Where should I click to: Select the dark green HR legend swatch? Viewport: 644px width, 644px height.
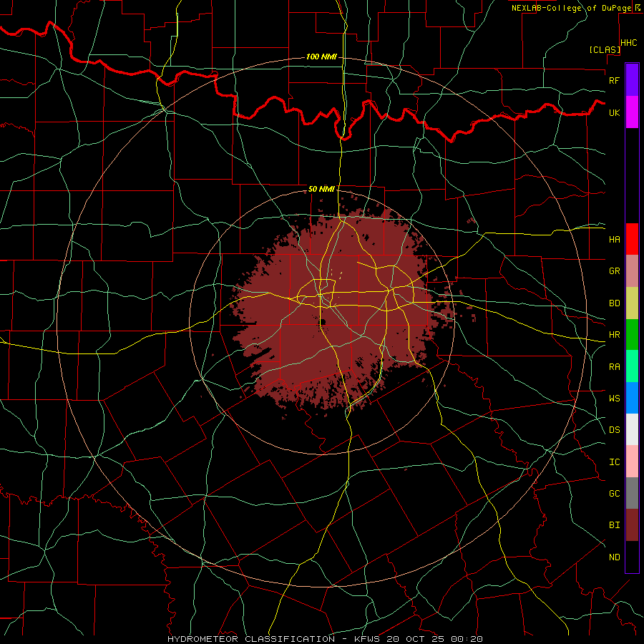pyautogui.click(x=632, y=335)
